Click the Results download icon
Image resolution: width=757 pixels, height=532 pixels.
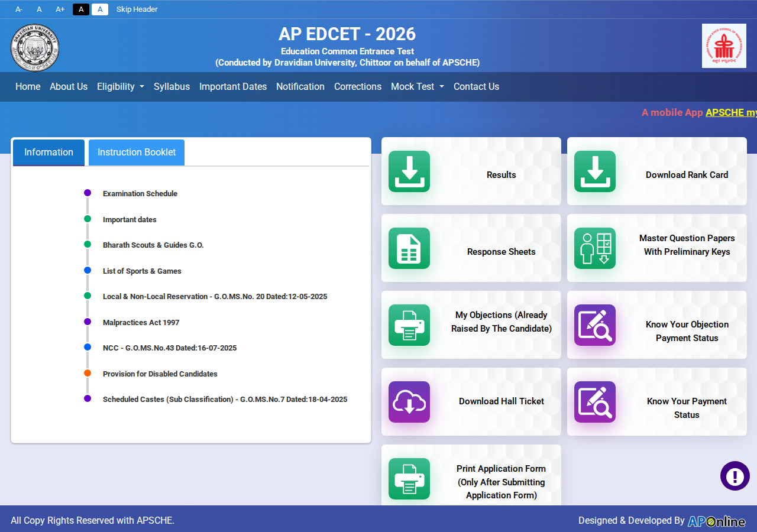(x=409, y=171)
